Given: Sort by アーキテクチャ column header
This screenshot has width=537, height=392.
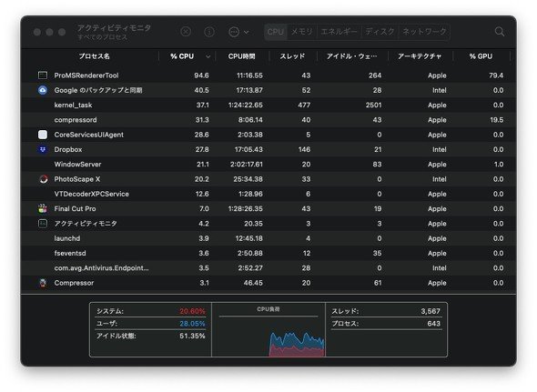Looking at the screenshot, I should pos(420,56).
